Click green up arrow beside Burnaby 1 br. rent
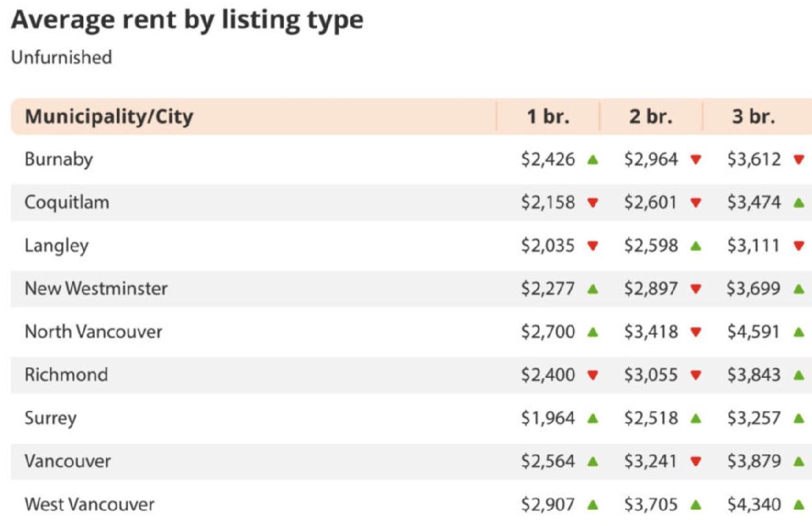Image resolution: width=812 pixels, height=526 pixels. click(592, 159)
